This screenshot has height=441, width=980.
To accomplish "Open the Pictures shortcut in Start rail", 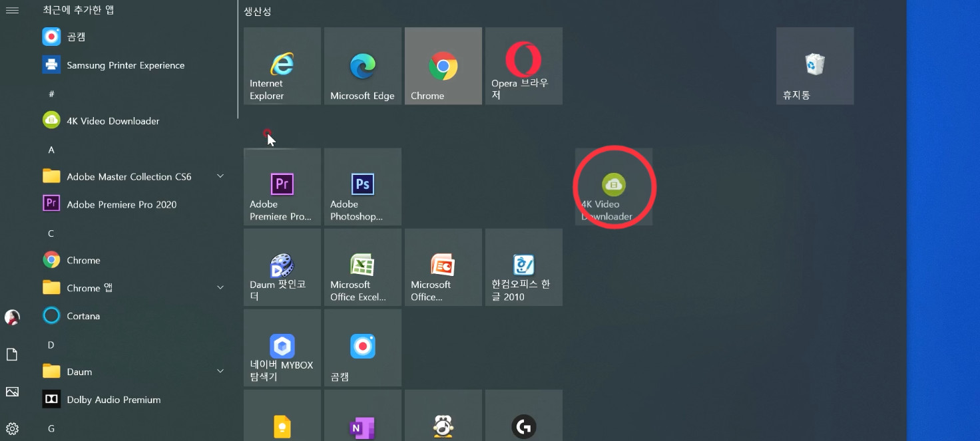I will point(12,392).
